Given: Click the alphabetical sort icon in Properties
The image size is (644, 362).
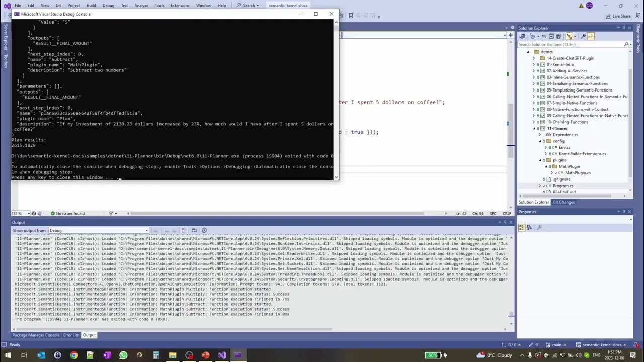Looking at the screenshot, I should (x=529, y=228).
